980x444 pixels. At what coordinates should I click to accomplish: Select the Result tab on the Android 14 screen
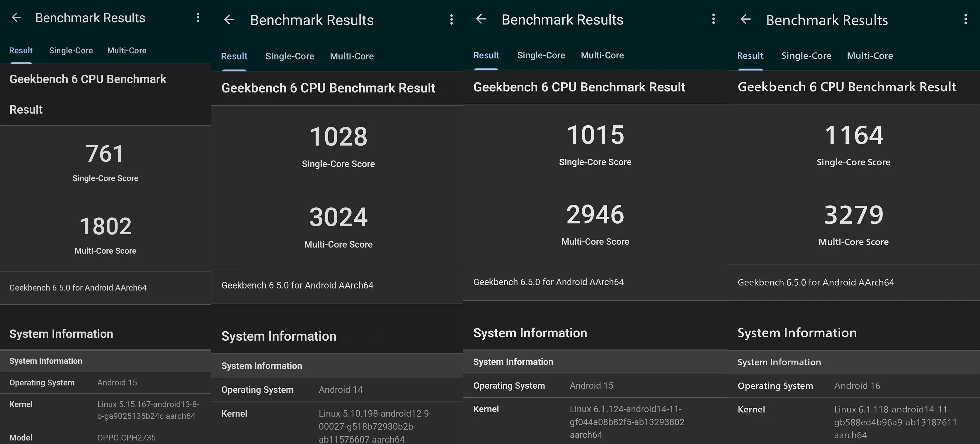234,56
